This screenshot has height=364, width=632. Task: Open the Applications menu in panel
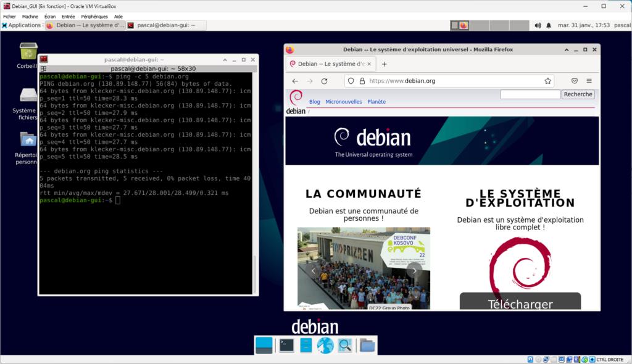[22, 25]
